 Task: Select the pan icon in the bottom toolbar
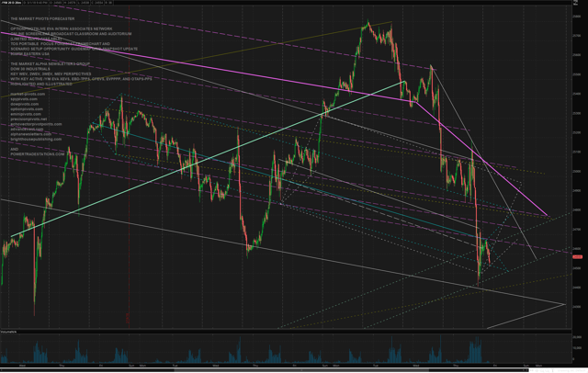pyautogui.click(x=537, y=370)
